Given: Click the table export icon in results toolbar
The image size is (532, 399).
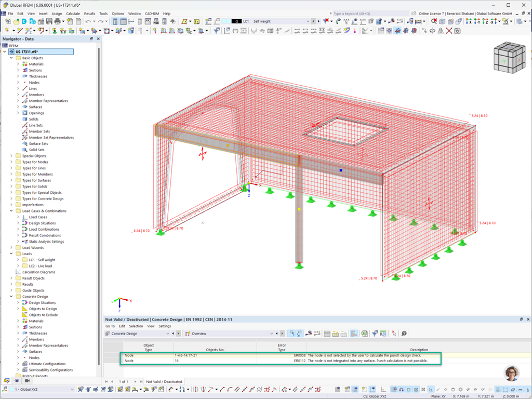Looking at the screenshot, I should [x=365, y=334].
